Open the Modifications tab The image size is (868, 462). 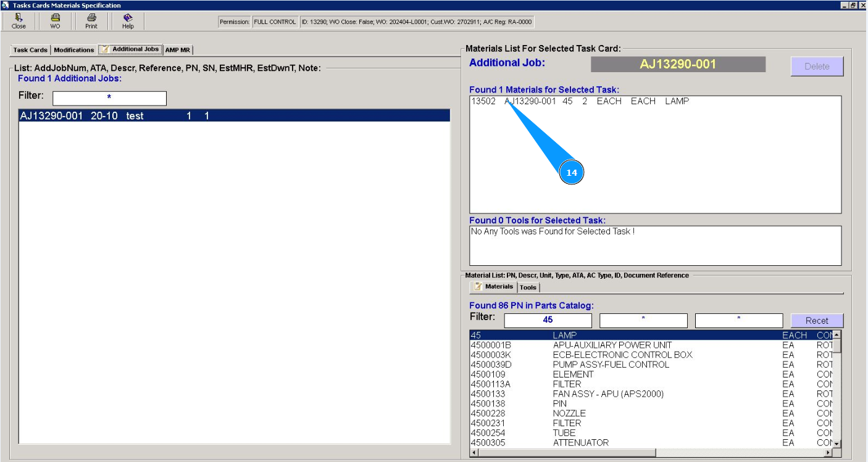click(73, 50)
